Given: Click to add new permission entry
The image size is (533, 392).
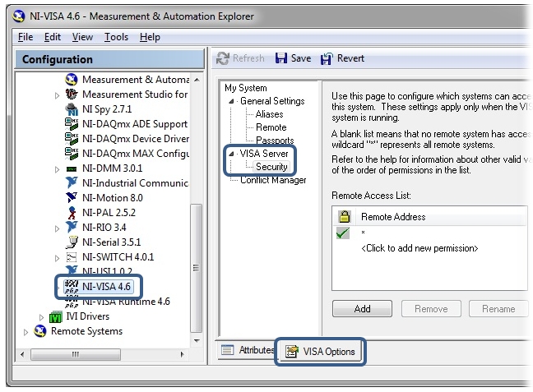Looking at the screenshot, I should coord(419,248).
